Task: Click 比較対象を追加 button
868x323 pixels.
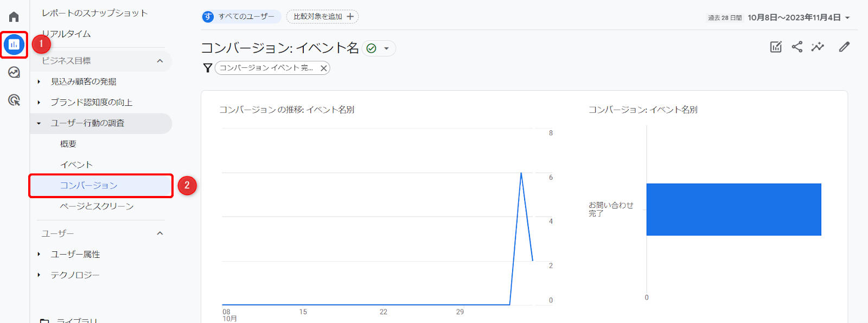Action: pos(323,17)
